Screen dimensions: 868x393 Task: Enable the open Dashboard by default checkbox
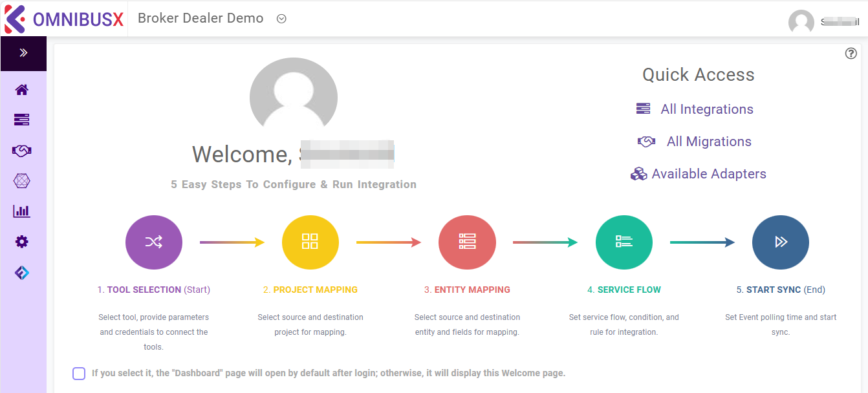coord(78,373)
